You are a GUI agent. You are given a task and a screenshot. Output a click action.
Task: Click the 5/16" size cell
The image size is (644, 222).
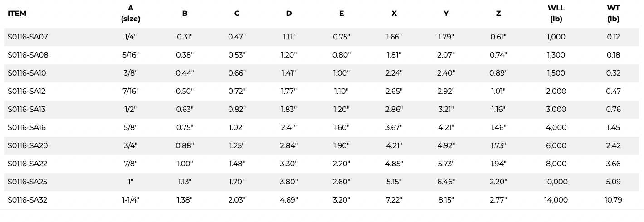(x=131, y=55)
